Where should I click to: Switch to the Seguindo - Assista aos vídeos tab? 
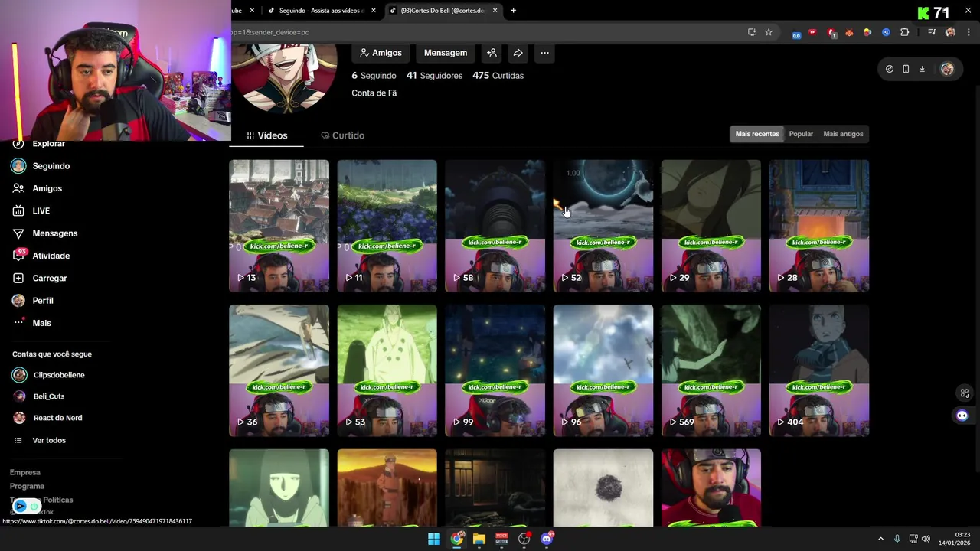pyautogui.click(x=322, y=11)
